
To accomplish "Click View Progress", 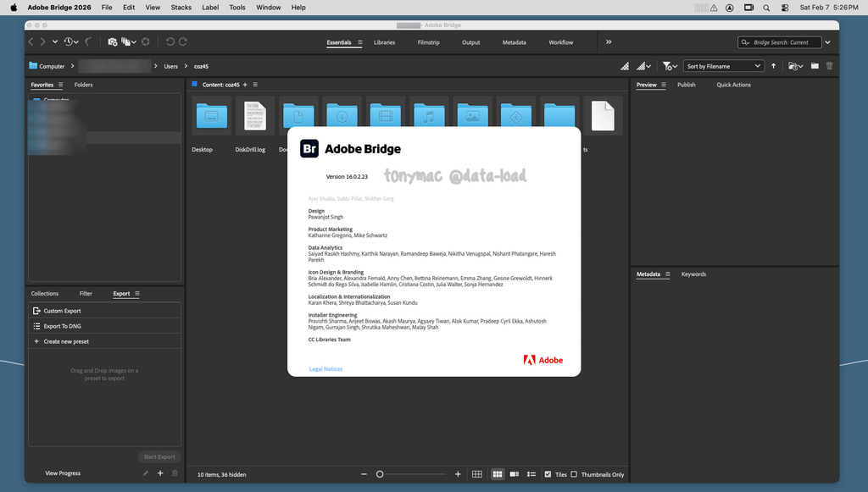I will tap(63, 473).
